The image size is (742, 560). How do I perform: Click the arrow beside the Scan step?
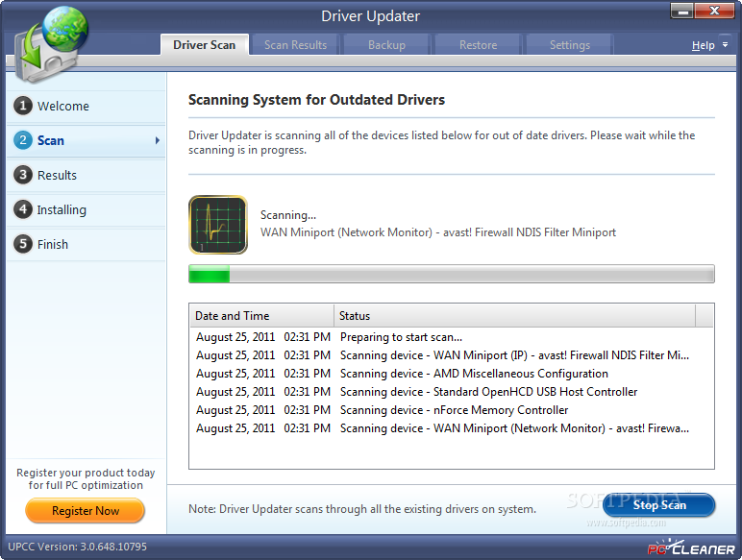[x=157, y=140]
